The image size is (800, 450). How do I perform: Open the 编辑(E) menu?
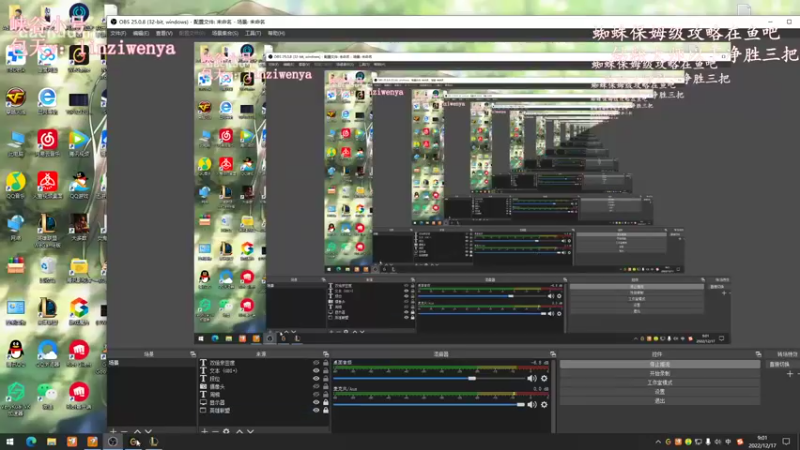pyautogui.click(x=141, y=33)
